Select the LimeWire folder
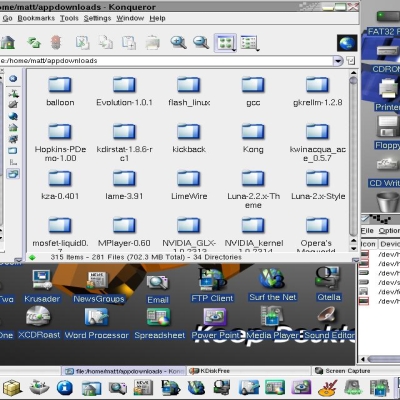400x400 pixels. [189, 185]
